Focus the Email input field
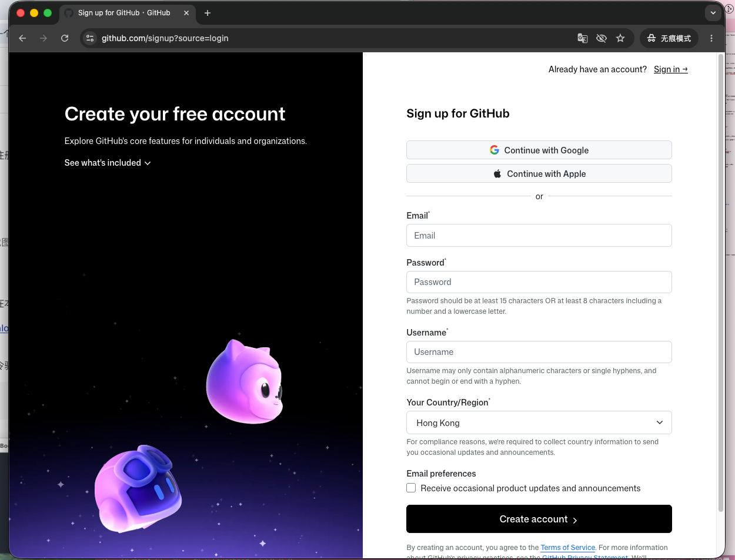 [539, 235]
